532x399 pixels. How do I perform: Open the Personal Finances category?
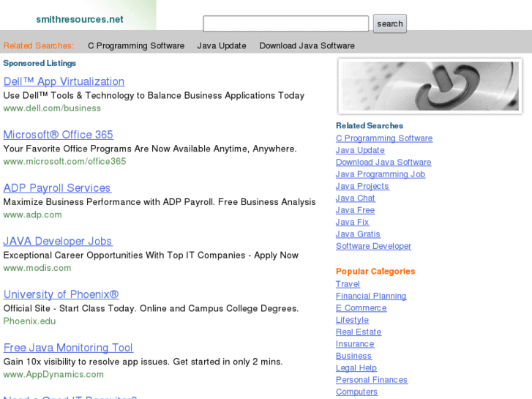click(372, 380)
